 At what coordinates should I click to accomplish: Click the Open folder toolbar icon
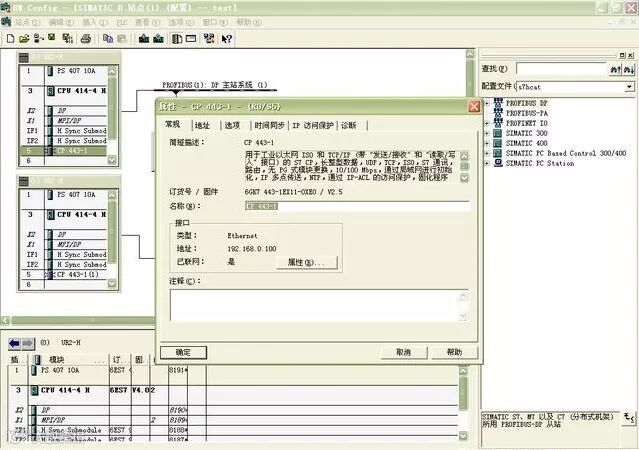point(24,39)
